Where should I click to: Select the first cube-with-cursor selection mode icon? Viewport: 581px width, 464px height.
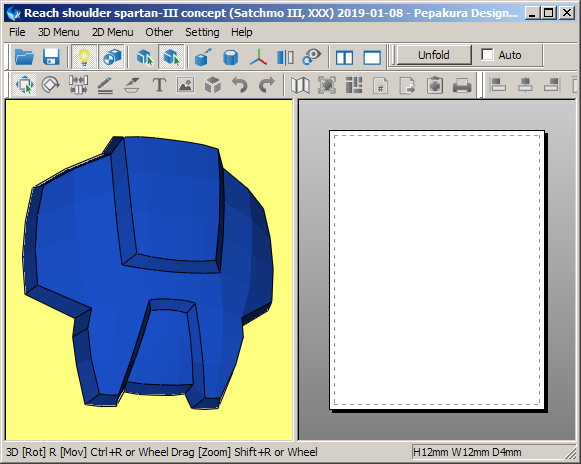(x=145, y=57)
